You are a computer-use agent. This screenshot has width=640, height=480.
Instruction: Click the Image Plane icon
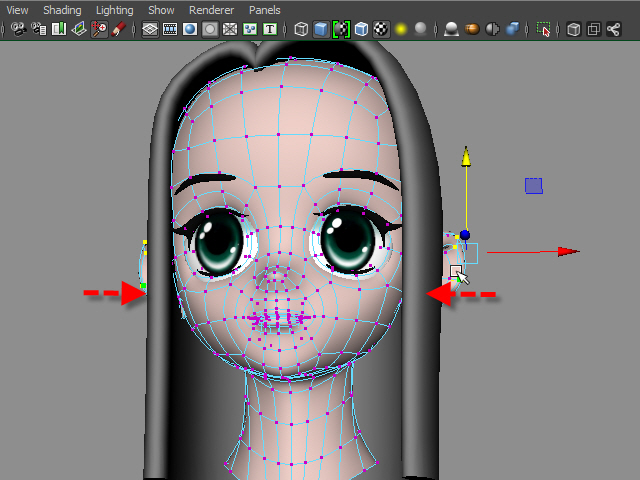pyautogui.click(x=79, y=30)
